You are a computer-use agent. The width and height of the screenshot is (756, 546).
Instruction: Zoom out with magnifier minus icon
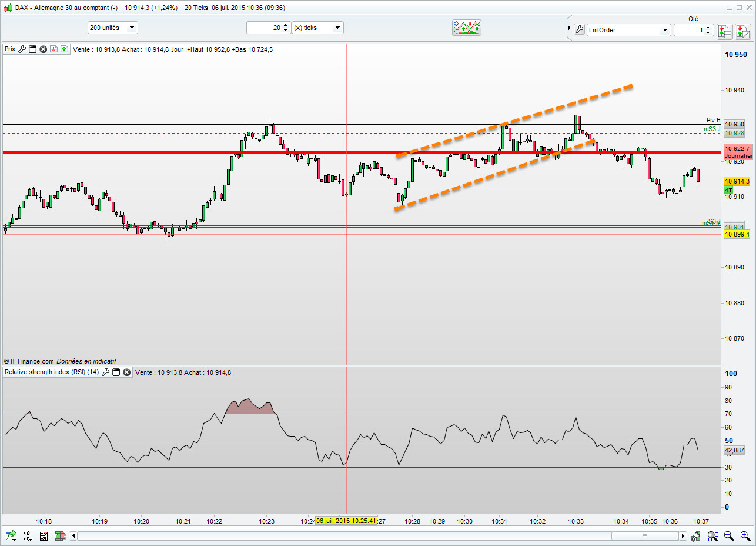point(729,536)
